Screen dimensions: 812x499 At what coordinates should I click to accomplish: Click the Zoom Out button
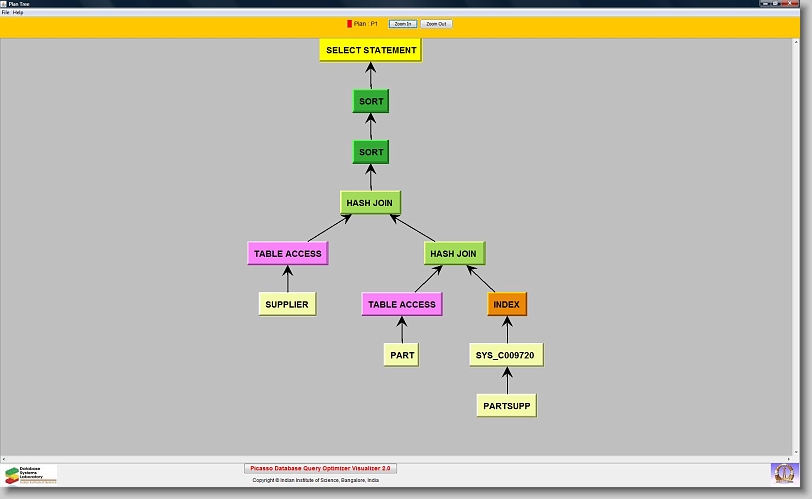[436, 23]
